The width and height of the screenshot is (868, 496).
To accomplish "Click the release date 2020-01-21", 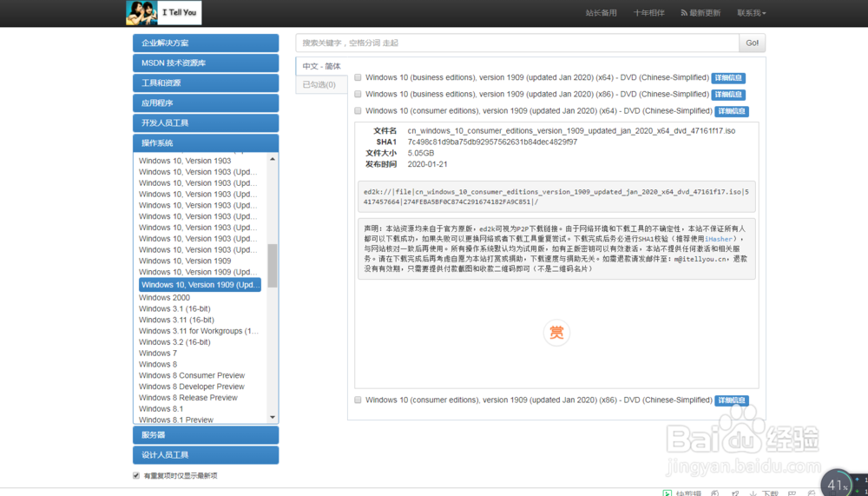I will click(427, 164).
